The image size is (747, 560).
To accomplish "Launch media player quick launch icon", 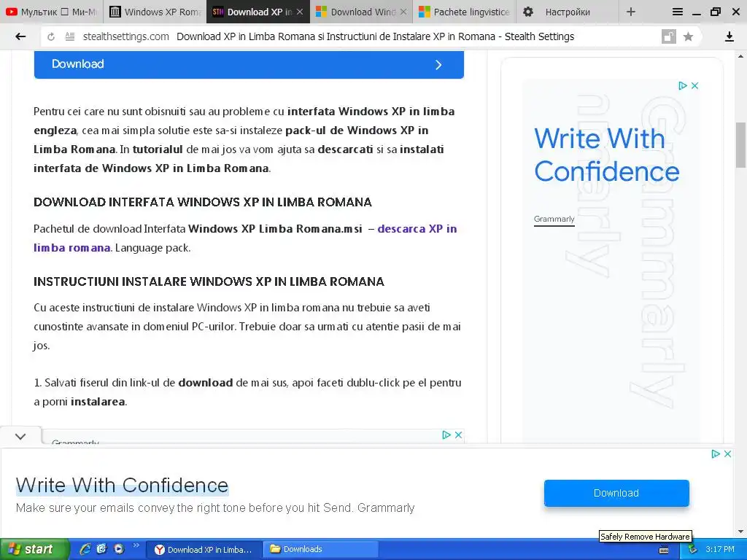I will point(119,549).
